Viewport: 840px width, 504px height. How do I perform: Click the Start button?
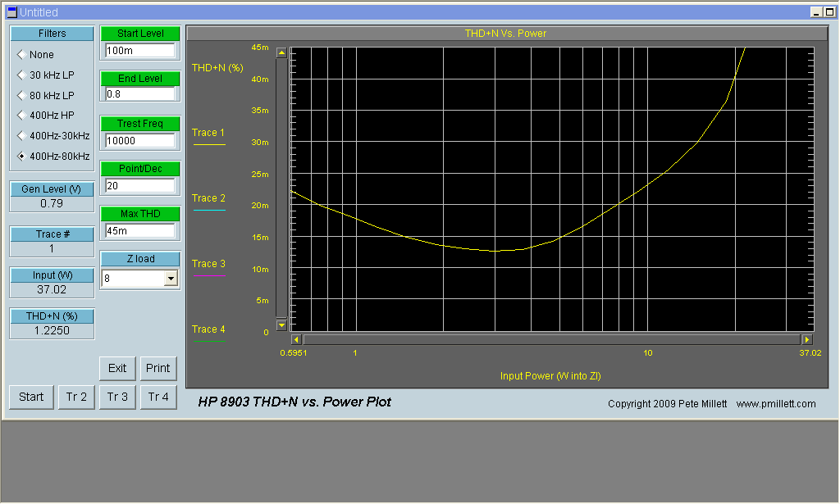coord(31,397)
